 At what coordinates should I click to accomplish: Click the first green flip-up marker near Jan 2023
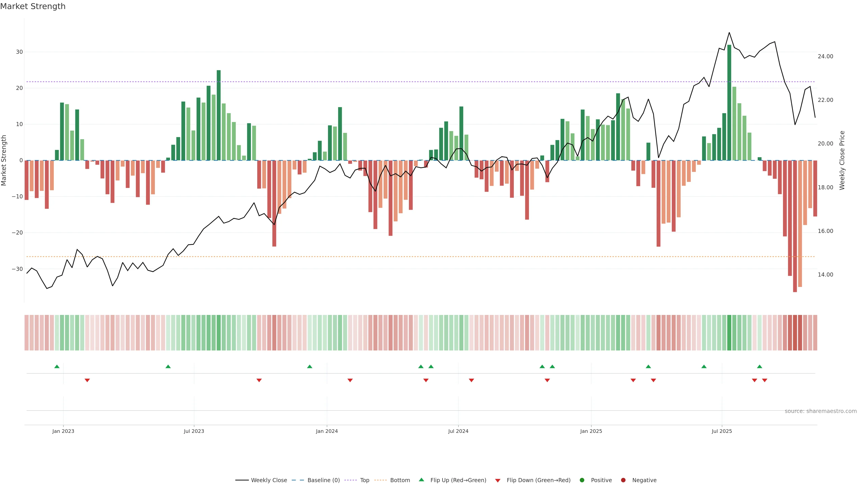[x=57, y=366]
